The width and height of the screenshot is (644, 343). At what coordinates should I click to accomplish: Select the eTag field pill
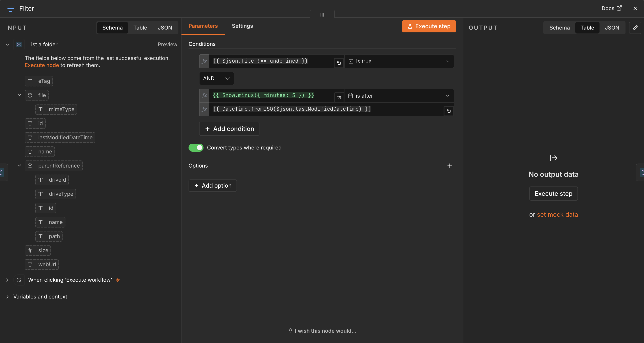(39, 81)
